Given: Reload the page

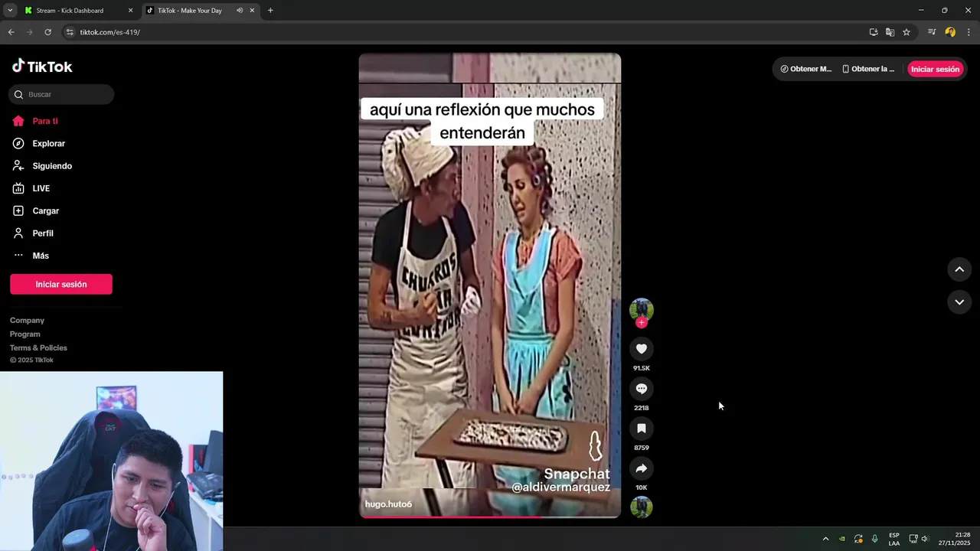Looking at the screenshot, I should coord(47,32).
